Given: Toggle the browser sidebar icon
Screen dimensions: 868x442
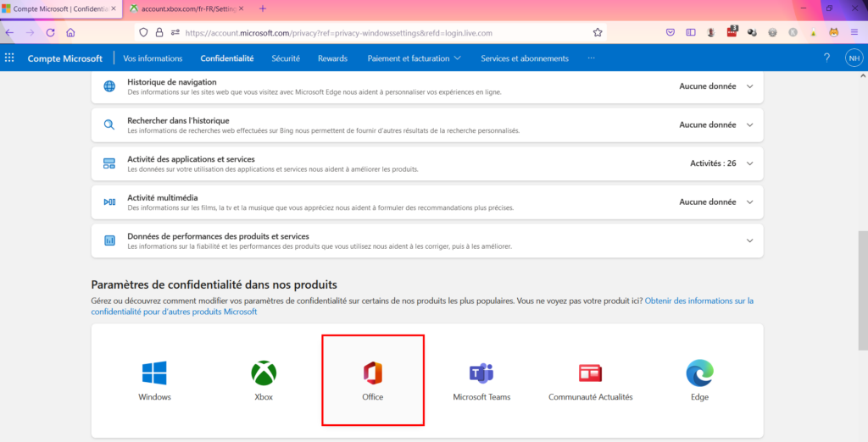Looking at the screenshot, I should pyautogui.click(x=690, y=33).
